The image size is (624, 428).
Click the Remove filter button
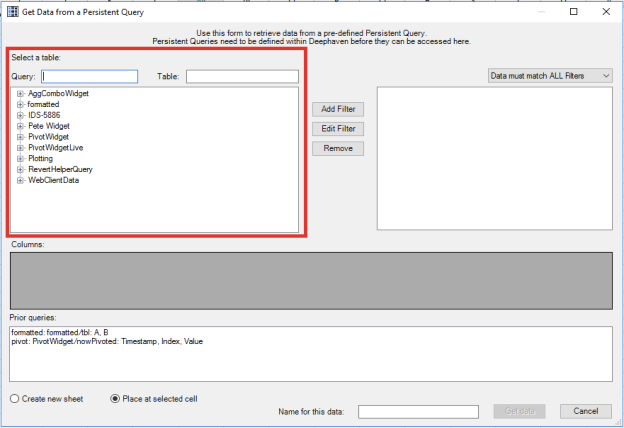[x=338, y=149]
